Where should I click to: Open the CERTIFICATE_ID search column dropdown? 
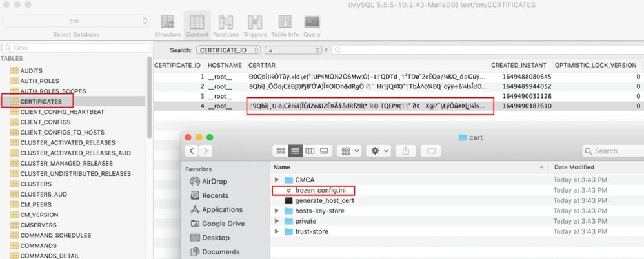(x=229, y=50)
